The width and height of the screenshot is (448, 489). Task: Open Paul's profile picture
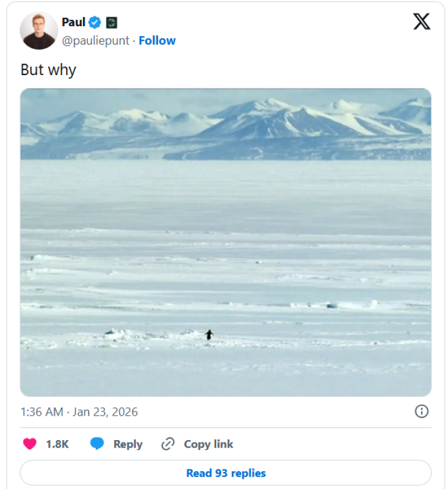point(38,31)
